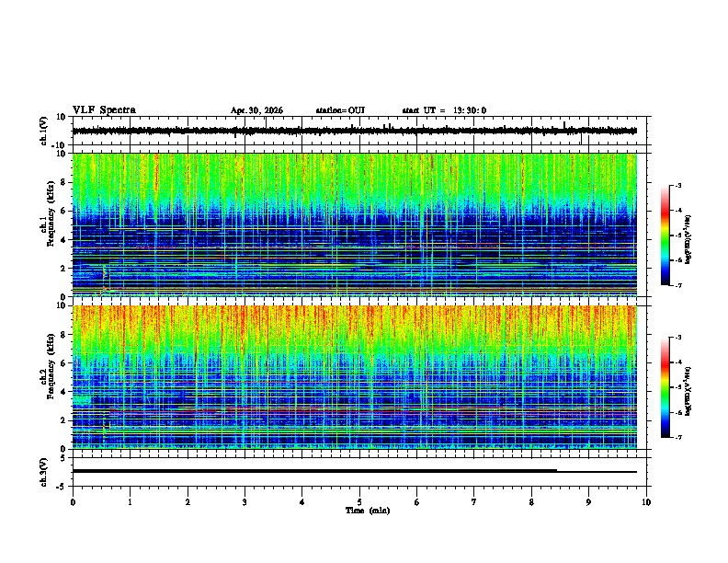Screen dimensions: 728x563
Task: Click the ch.2 color scale bar
Action: pos(665,387)
